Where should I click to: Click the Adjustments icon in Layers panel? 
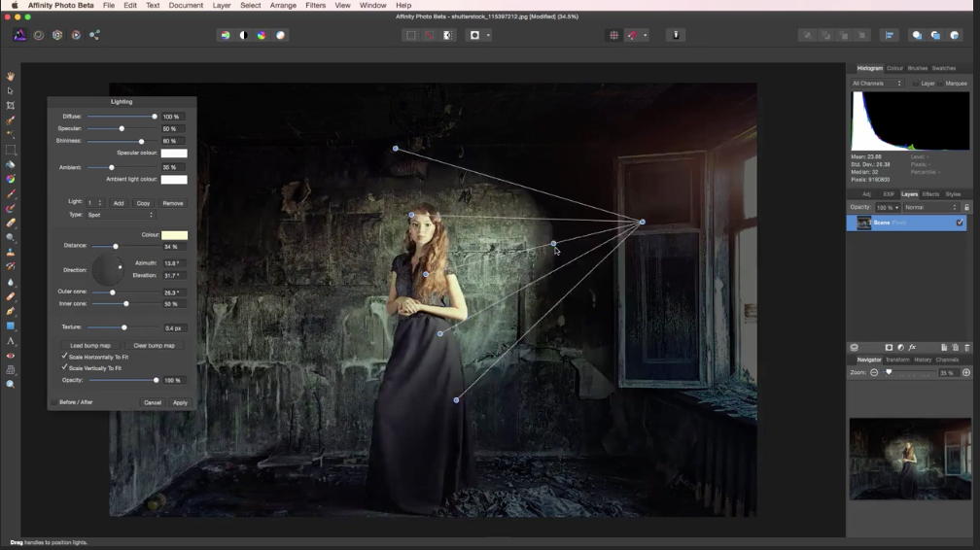[900, 347]
